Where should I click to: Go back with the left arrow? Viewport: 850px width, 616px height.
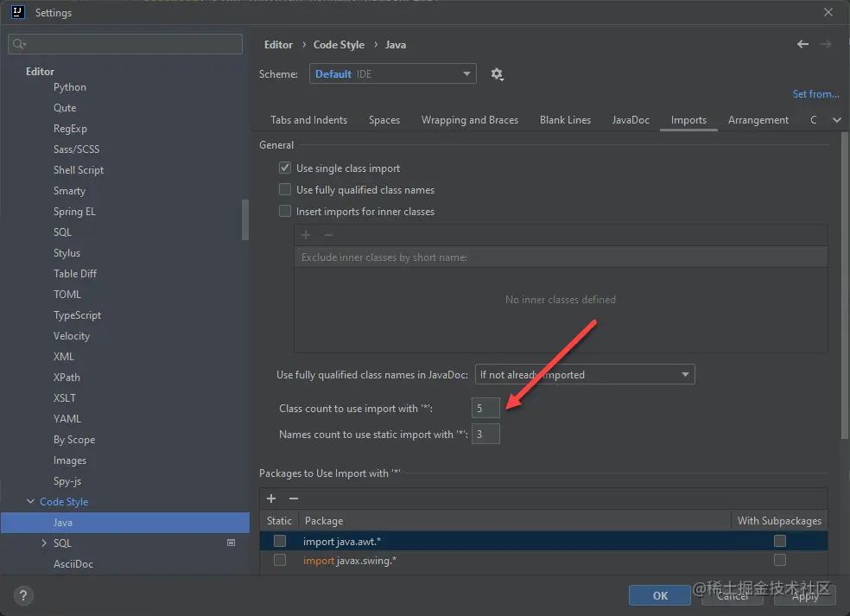[802, 44]
